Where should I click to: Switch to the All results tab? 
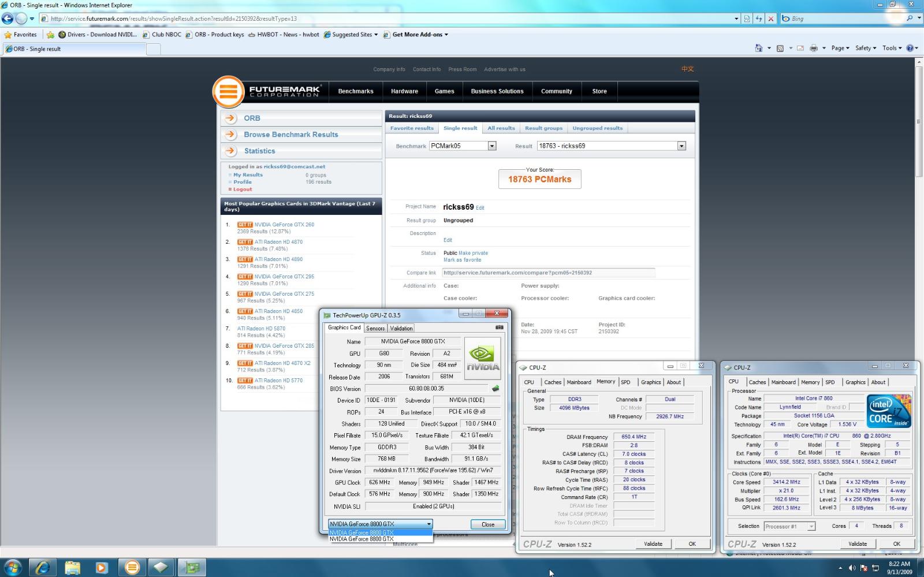(501, 128)
